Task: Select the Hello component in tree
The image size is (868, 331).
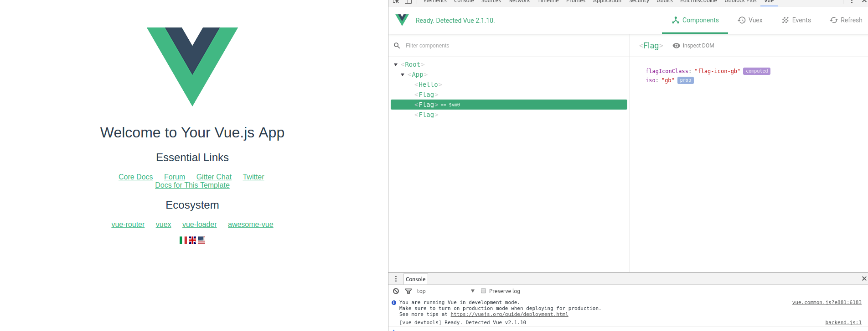Action: coord(428,84)
